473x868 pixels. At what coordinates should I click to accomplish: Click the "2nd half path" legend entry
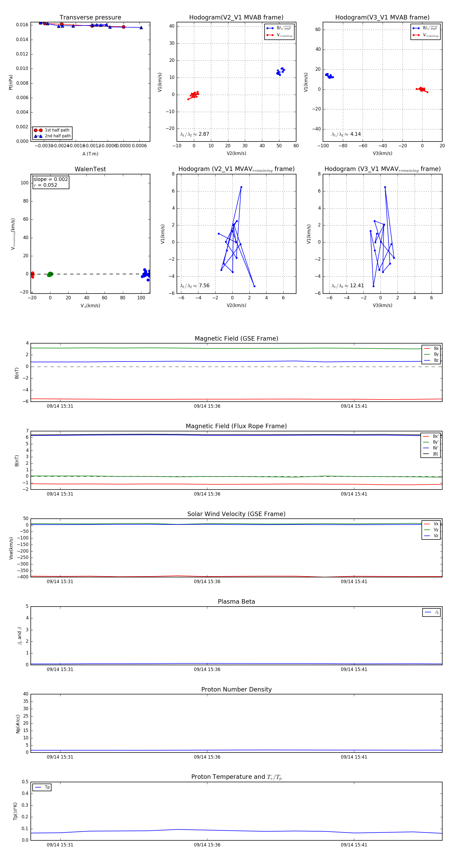52,136
